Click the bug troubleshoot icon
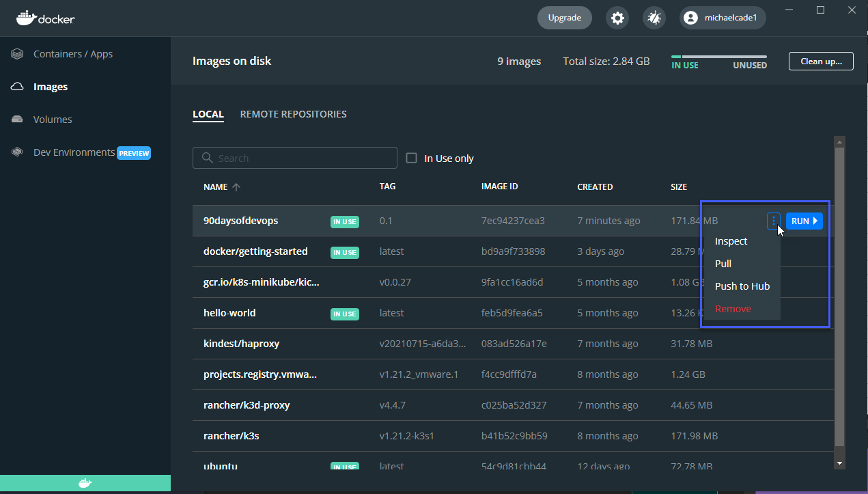The height and width of the screenshot is (494, 868). coord(654,18)
